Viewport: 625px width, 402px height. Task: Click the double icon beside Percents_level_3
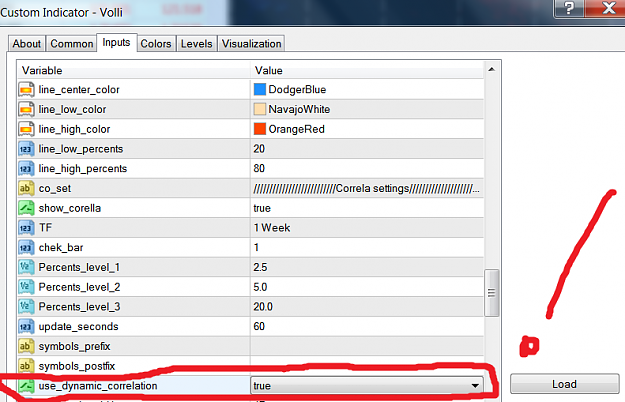(x=26, y=307)
